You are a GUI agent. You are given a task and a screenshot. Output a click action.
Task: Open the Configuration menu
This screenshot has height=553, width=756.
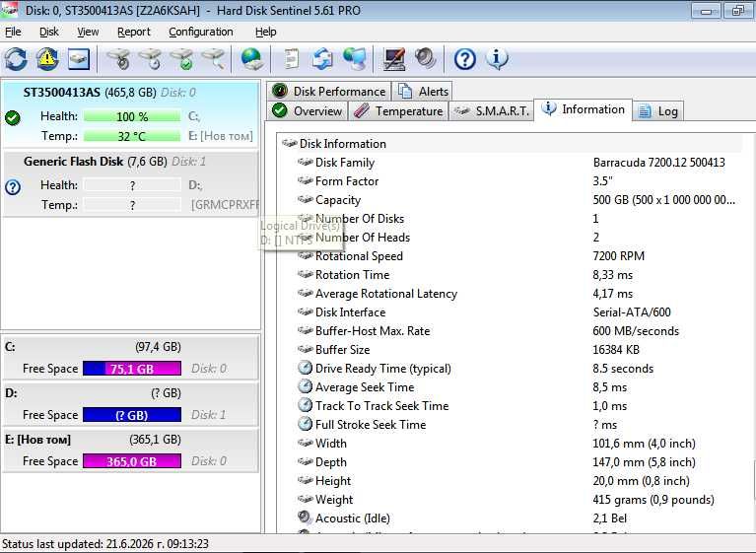200,32
